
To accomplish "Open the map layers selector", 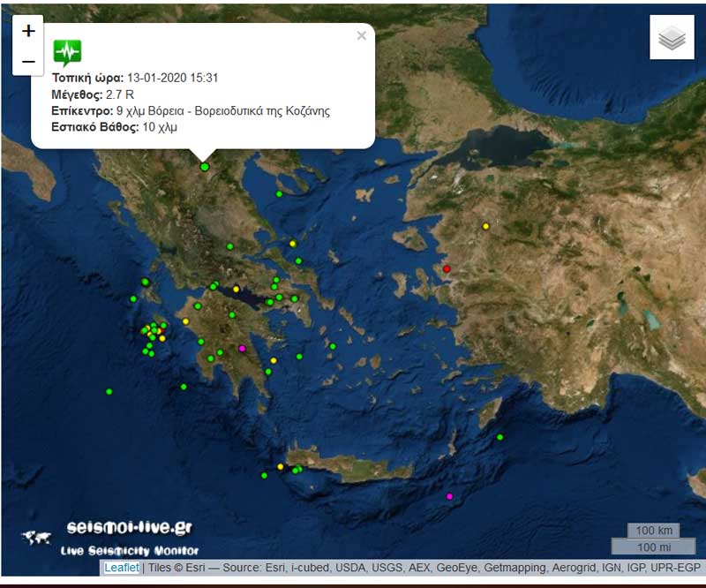I will (x=672, y=37).
